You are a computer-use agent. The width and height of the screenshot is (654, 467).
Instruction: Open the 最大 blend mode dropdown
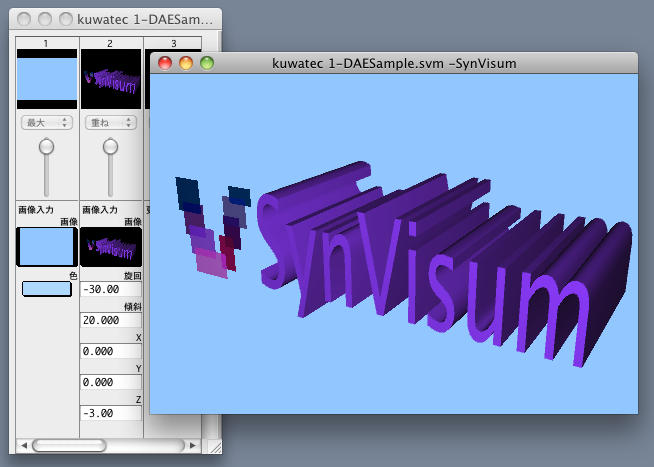pos(47,122)
